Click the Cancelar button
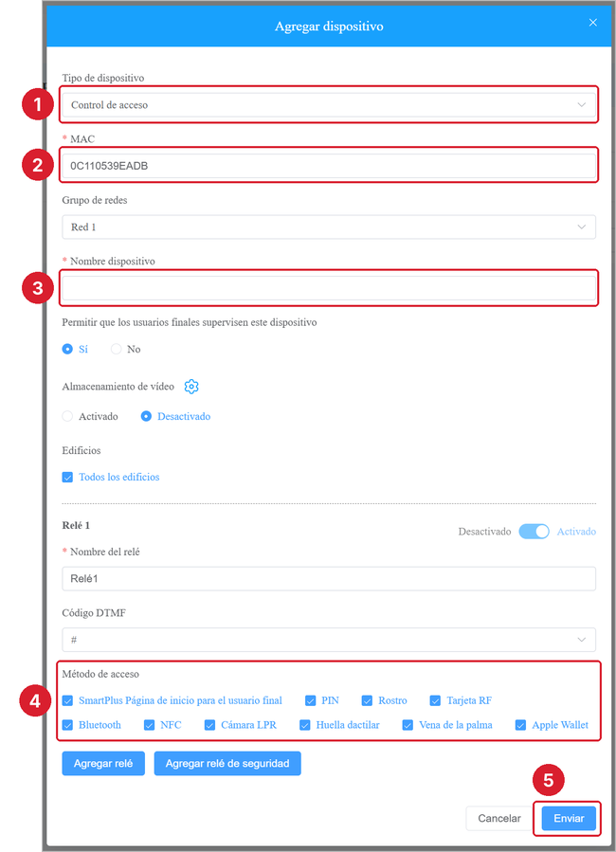616x852 pixels. 498,818
